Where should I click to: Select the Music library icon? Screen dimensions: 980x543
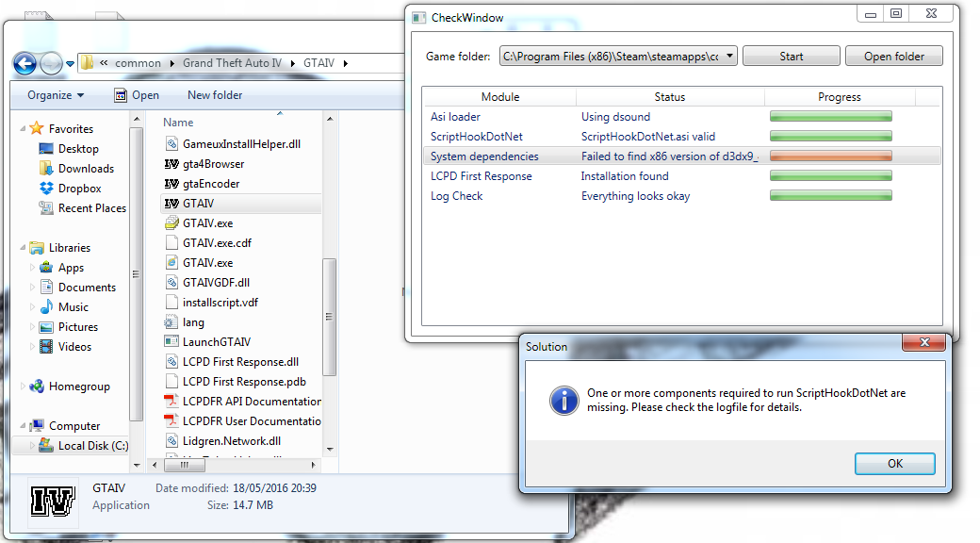click(x=46, y=307)
